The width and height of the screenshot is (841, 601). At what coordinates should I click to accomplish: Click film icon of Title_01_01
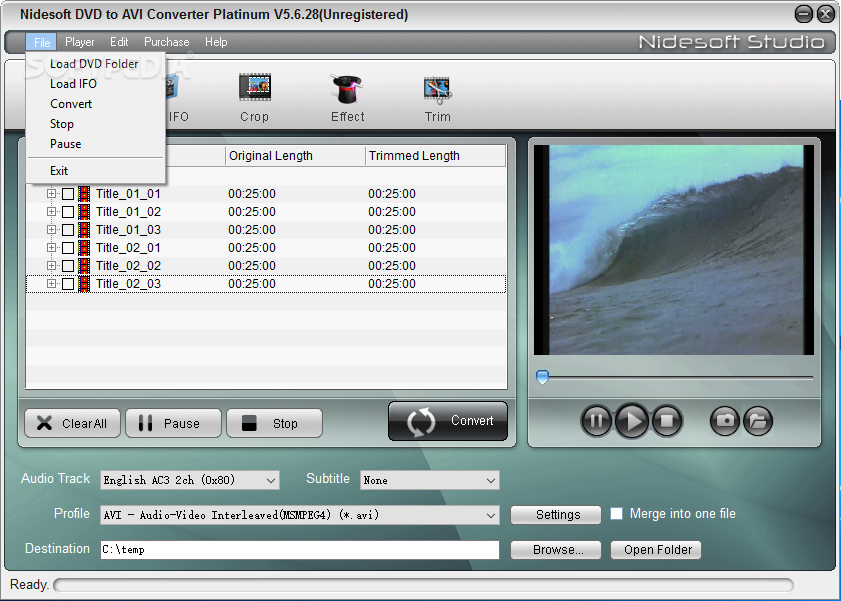[84, 194]
